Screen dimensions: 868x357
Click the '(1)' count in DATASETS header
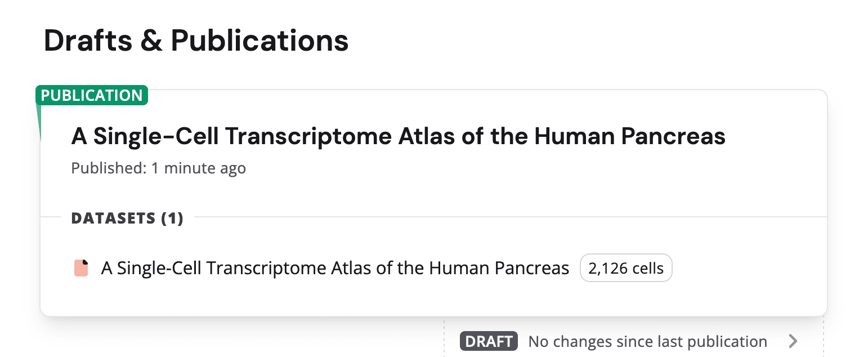click(x=172, y=218)
